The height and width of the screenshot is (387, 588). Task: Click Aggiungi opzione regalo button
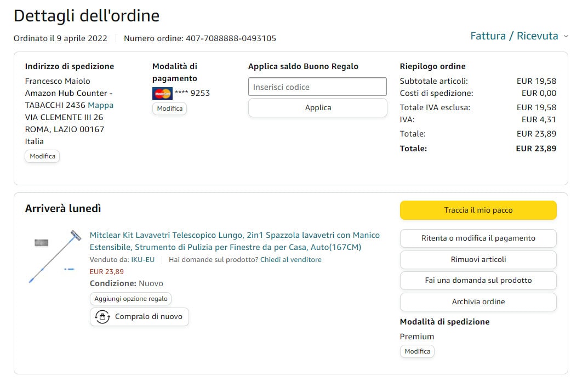(x=131, y=299)
